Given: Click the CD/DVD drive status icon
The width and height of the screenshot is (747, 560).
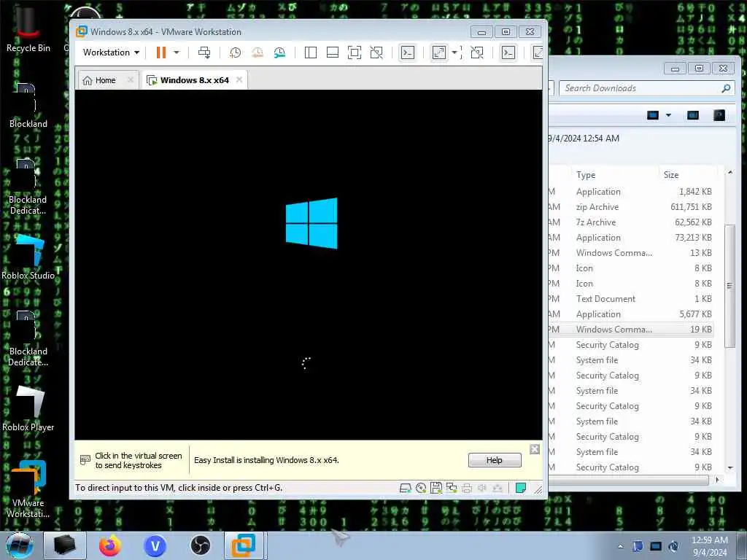Looking at the screenshot, I should [x=421, y=488].
